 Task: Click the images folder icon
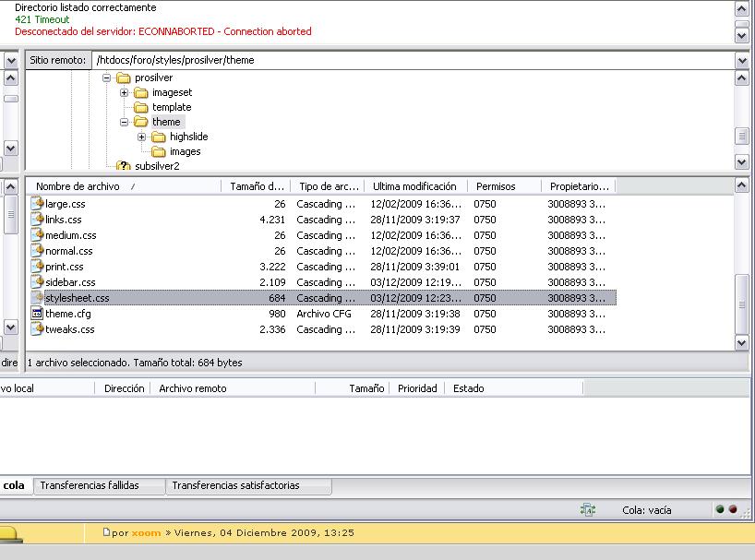tap(159, 152)
